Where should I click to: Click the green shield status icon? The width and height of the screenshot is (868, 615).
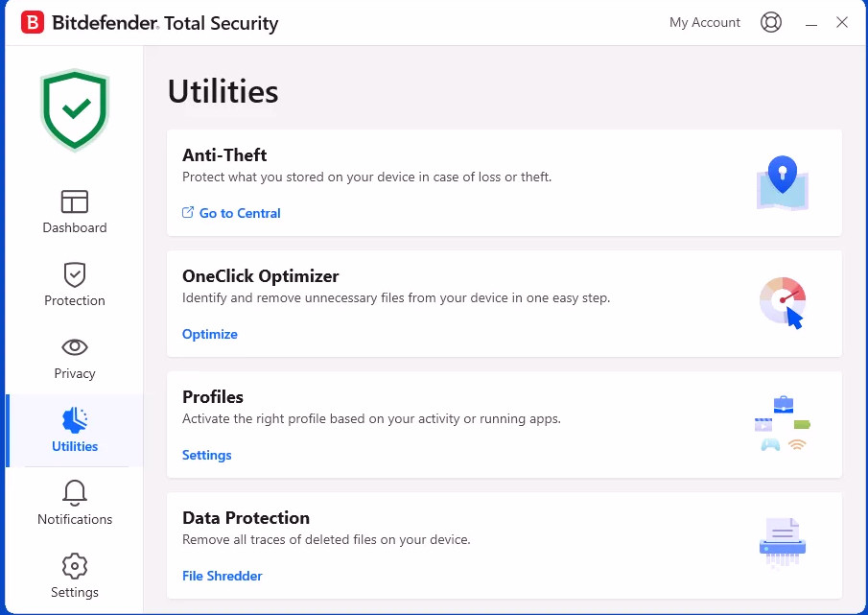75,109
